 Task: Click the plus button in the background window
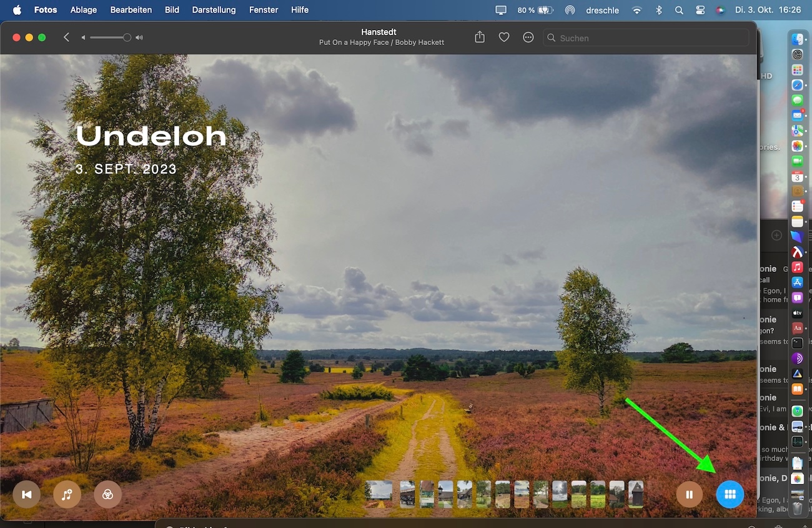776,236
